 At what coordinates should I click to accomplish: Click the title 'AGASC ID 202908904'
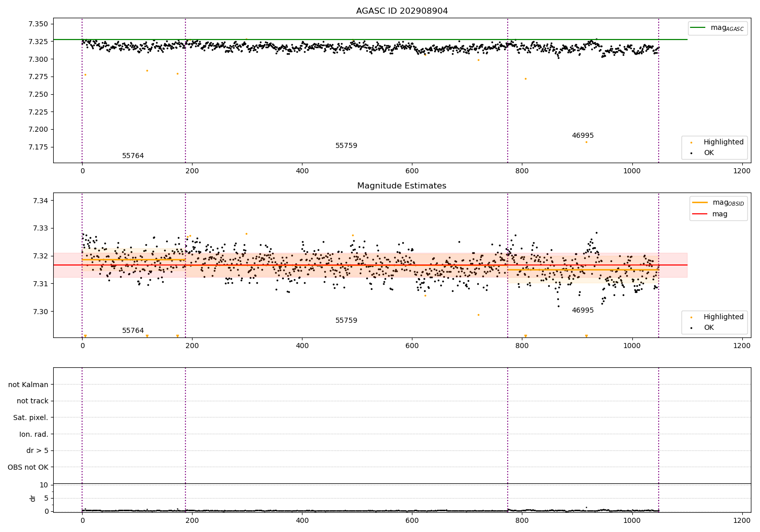(402, 11)
